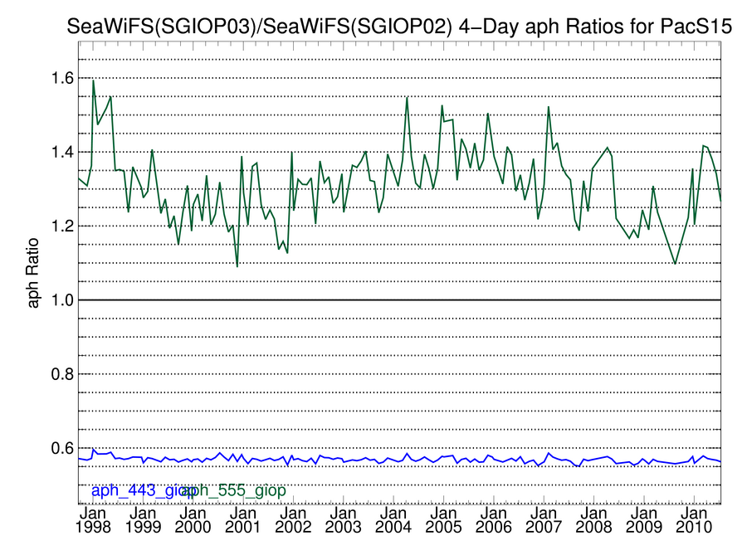Click the green line's lowest dip near 1.09 in late 2000
Viewport: 747px width, 560px height.
point(237,266)
